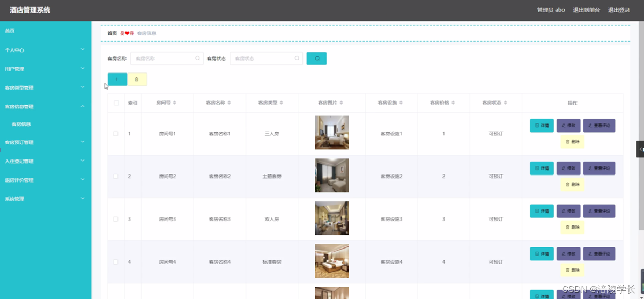Image resolution: width=644 pixels, height=299 pixels.
Task: Click the 标准套房 room type cell
Action: pyautogui.click(x=272, y=262)
